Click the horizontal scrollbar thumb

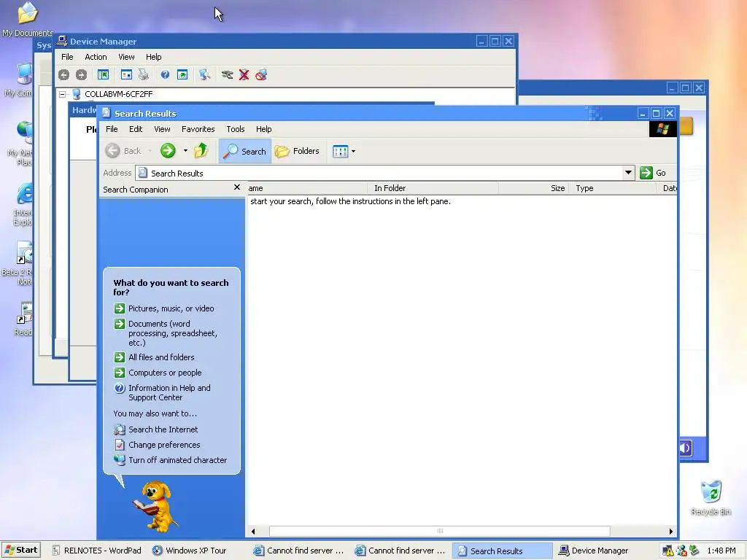tap(440, 532)
